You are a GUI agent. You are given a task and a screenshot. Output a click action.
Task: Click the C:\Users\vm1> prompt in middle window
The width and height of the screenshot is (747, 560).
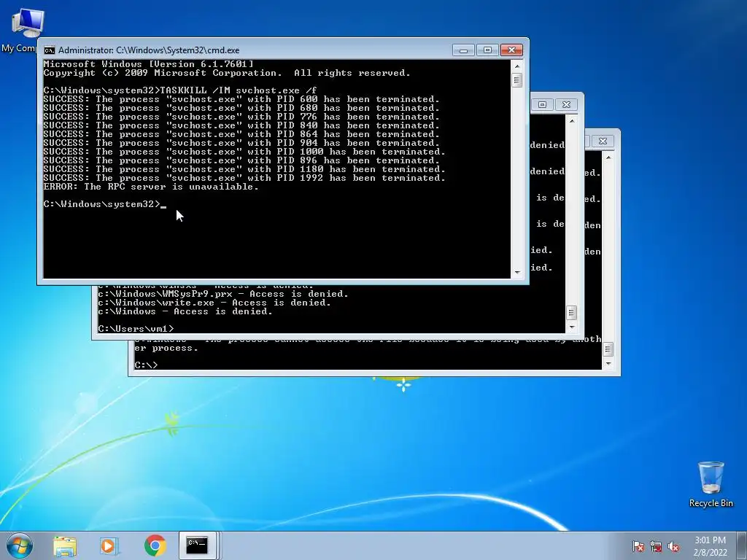tap(136, 329)
